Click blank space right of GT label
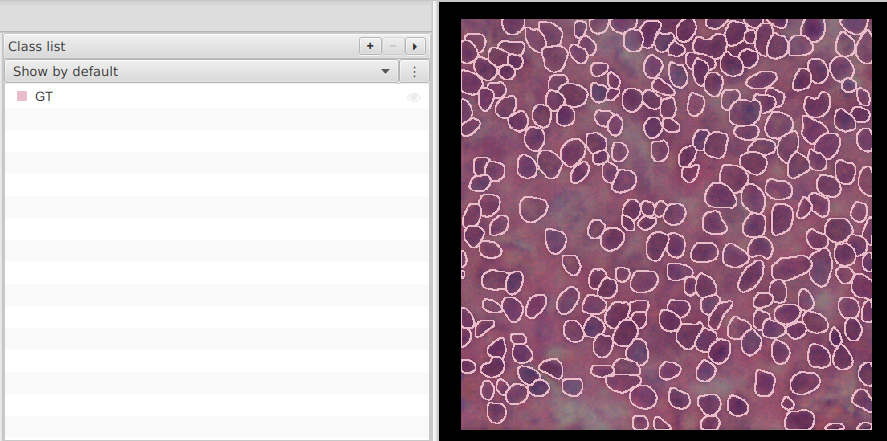The height and width of the screenshot is (441, 887). click(x=220, y=97)
